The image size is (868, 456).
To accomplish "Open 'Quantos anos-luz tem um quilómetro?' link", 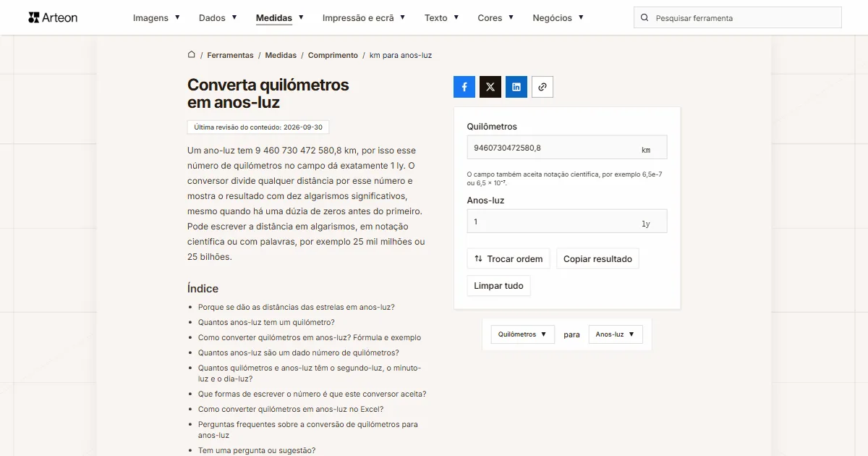I will coord(266,322).
